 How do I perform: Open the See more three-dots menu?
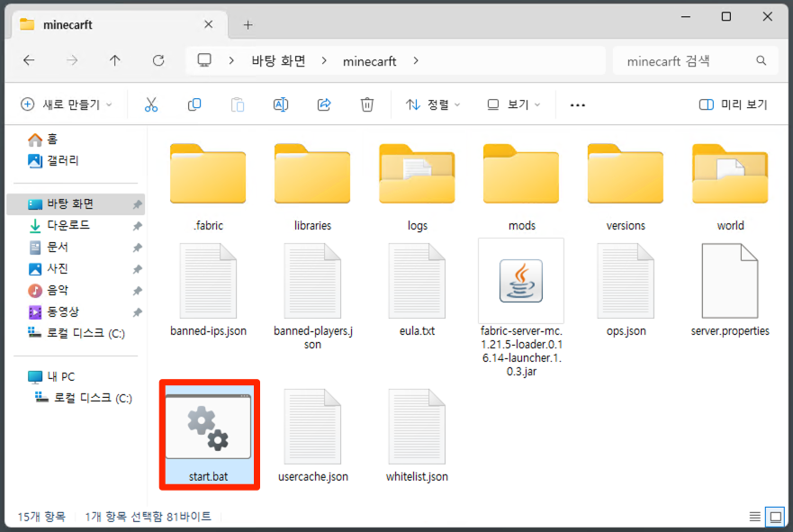click(578, 105)
